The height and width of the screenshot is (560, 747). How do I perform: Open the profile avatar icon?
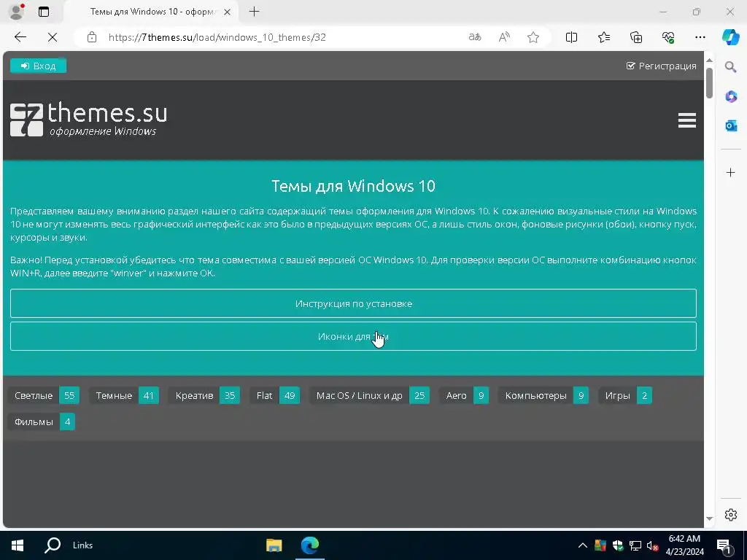(x=17, y=12)
